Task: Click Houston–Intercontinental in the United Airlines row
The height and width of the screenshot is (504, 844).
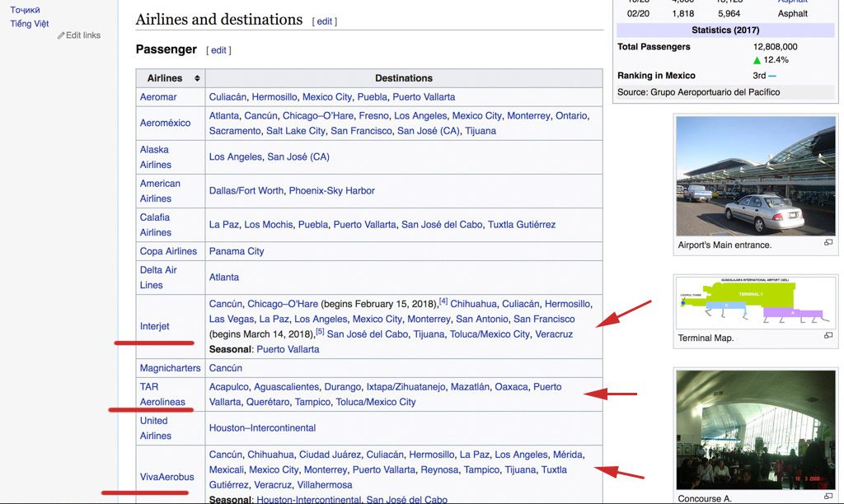Action: click(x=262, y=427)
